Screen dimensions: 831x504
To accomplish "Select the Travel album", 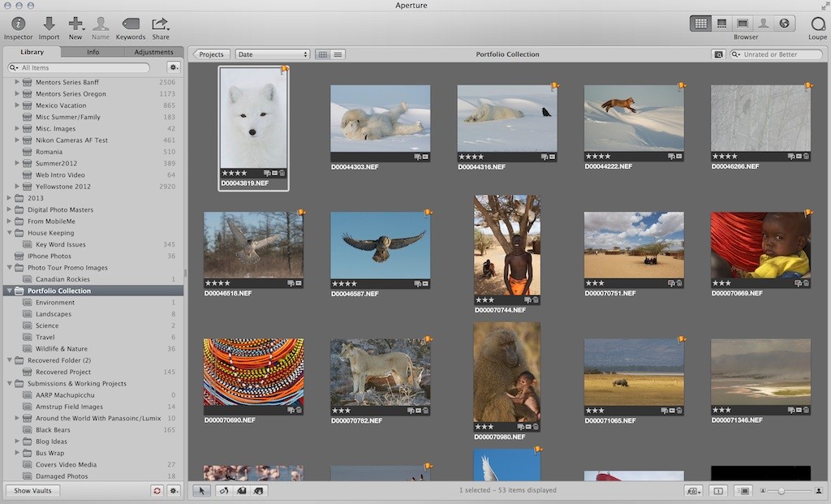I will 93,337.
